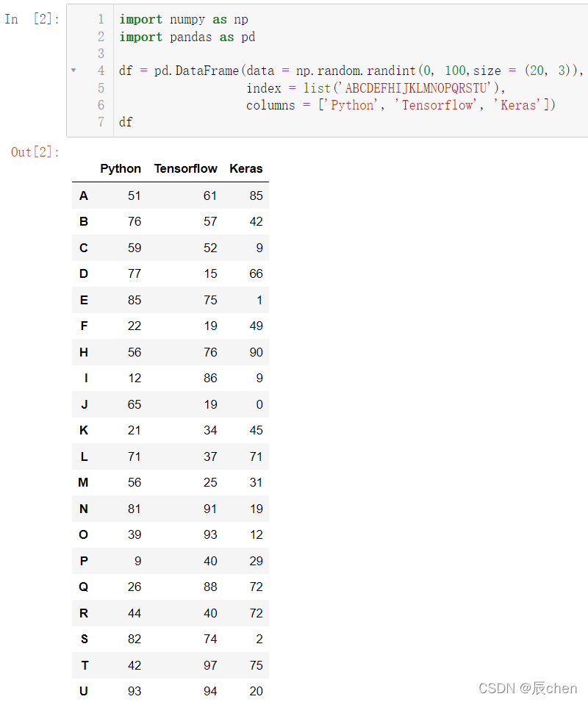Click Tensorflow value 34 in row K
This screenshot has height=702, width=588.
(210, 431)
